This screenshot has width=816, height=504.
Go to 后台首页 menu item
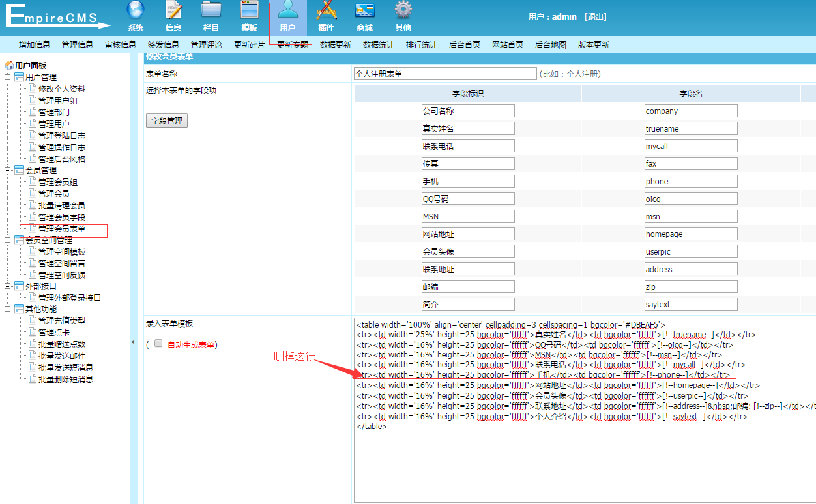(464, 45)
